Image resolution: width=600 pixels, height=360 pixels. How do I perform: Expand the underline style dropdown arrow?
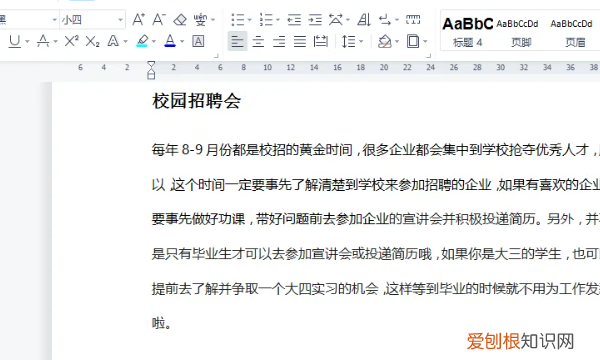tap(27, 41)
